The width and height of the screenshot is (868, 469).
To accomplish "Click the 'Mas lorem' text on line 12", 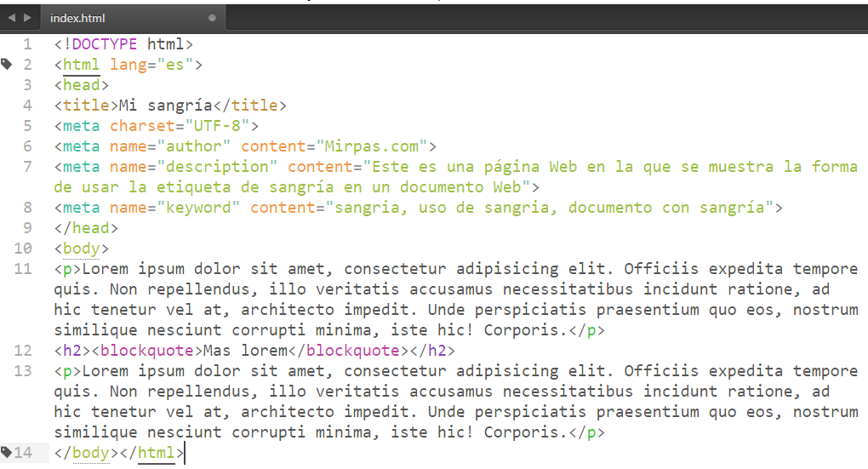I will pyautogui.click(x=245, y=351).
